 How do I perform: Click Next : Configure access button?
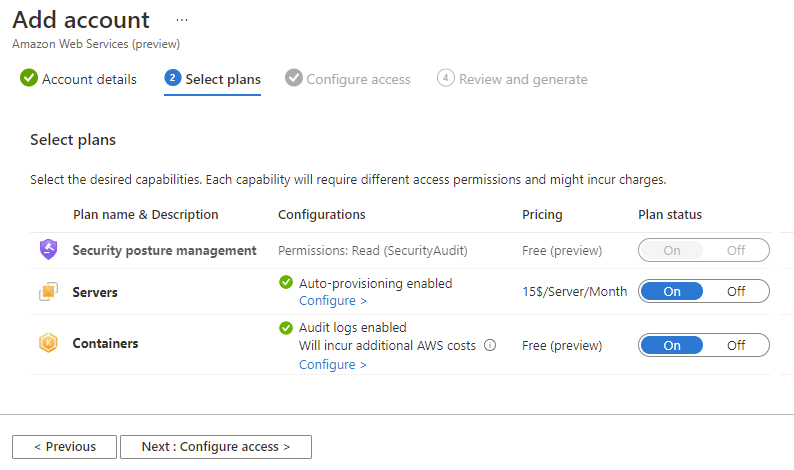coord(216,447)
